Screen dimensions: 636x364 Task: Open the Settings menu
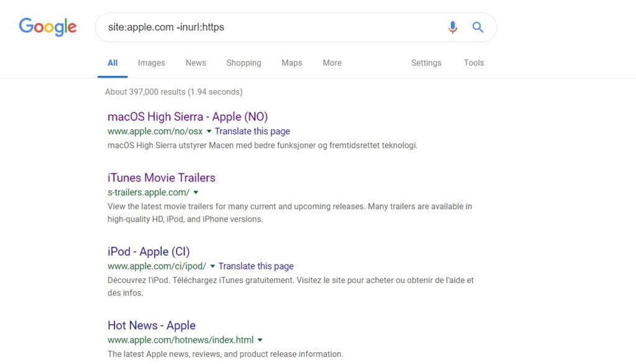(x=426, y=63)
